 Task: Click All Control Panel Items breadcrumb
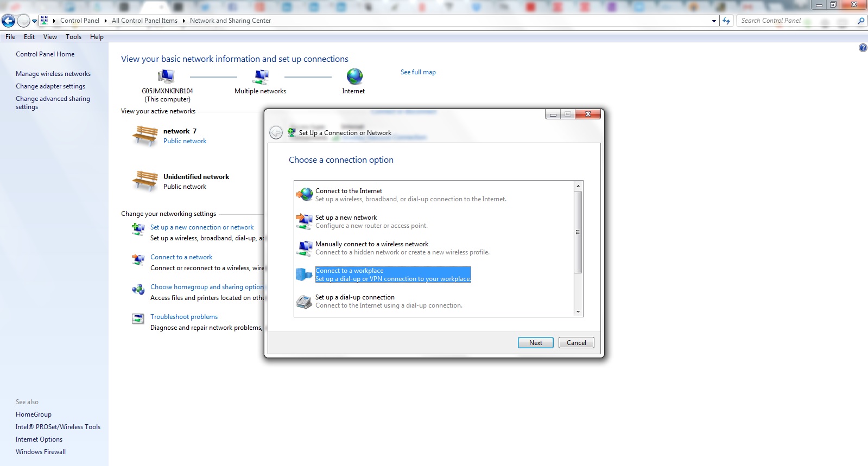(144, 21)
